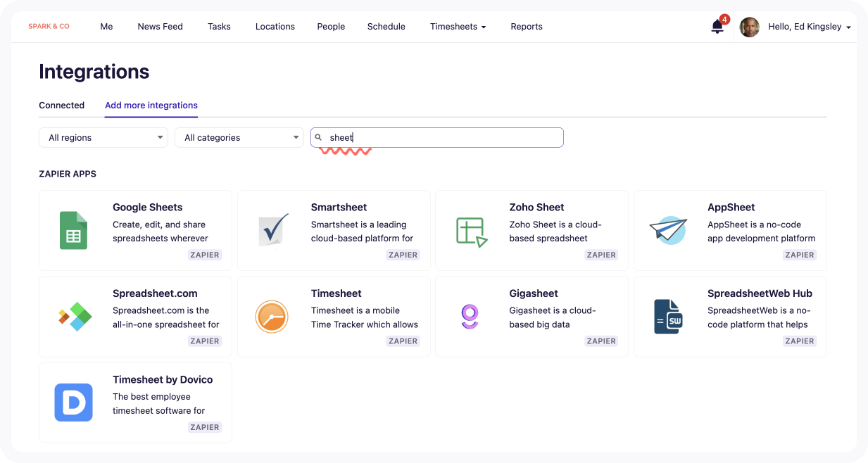The width and height of the screenshot is (868, 463).
Task: Click the orange Timesheet clock logo
Action: 272,317
